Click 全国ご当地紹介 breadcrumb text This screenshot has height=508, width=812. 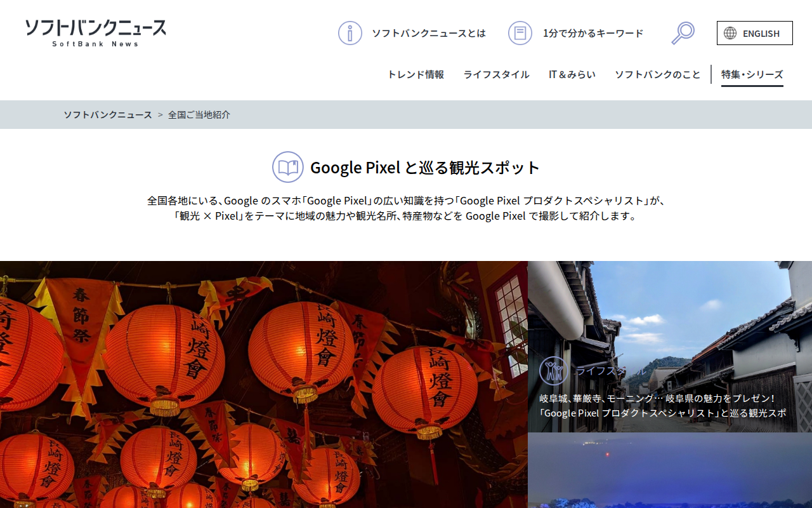[x=199, y=115]
